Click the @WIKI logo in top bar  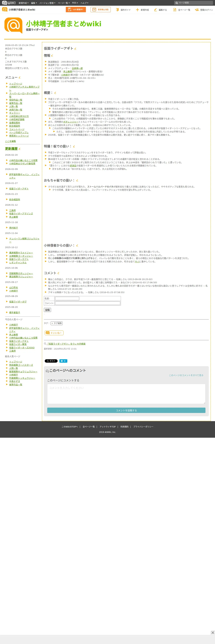pos(9,3)
